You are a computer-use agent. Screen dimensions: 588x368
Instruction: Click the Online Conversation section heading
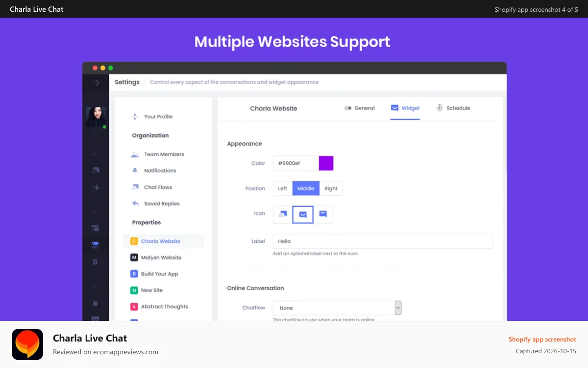255,288
